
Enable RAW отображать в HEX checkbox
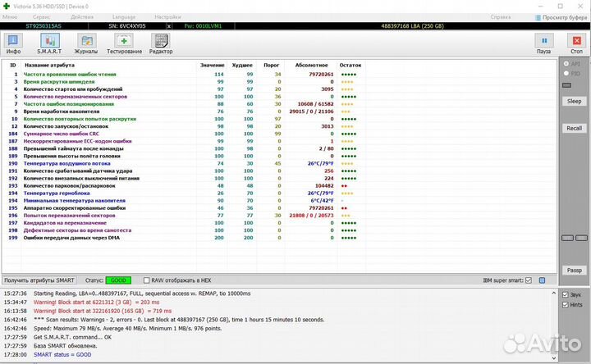(148, 280)
